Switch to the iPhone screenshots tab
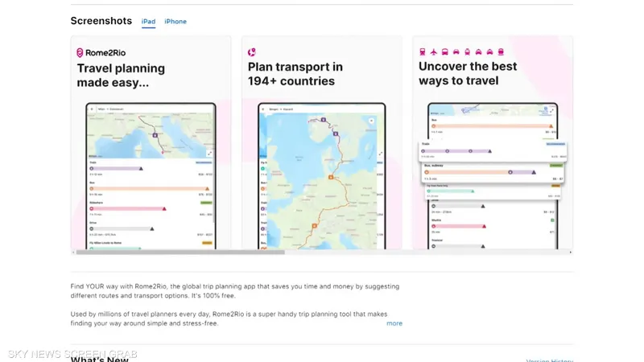 click(175, 22)
